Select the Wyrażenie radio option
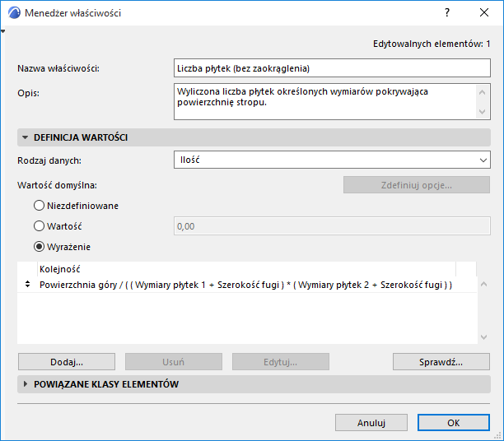This screenshot has width=504, height=441. (x=39, y=247)
